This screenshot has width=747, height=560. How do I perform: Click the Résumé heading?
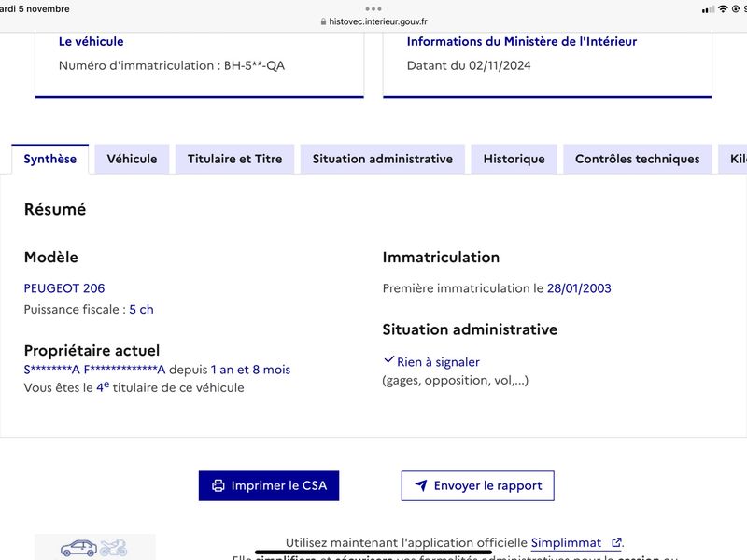pos(55,209)
